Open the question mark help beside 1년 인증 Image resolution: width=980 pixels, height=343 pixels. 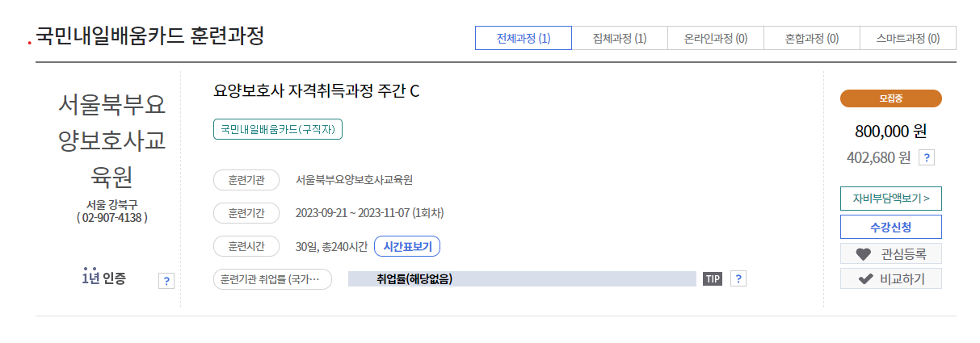click(166, 281)
